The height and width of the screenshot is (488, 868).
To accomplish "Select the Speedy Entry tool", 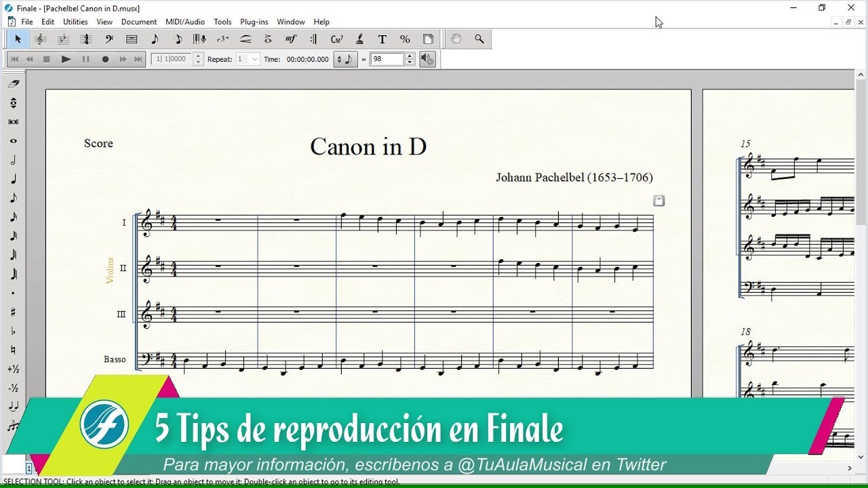I will tap(178, 39).
